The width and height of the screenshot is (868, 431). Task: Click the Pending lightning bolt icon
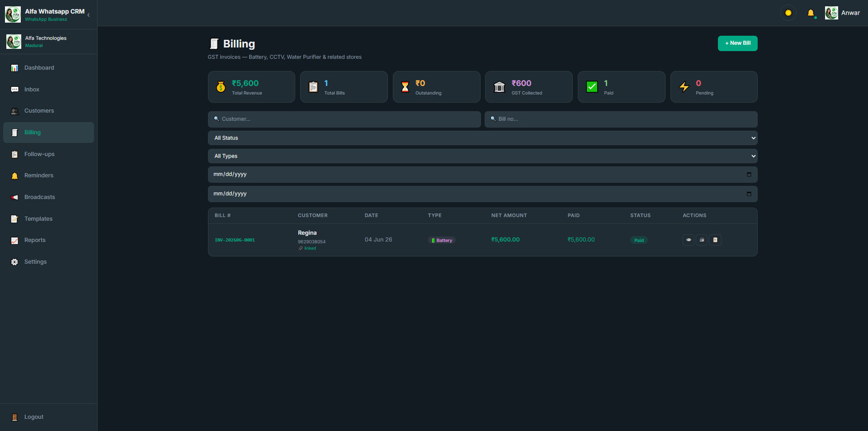(684, 86)
